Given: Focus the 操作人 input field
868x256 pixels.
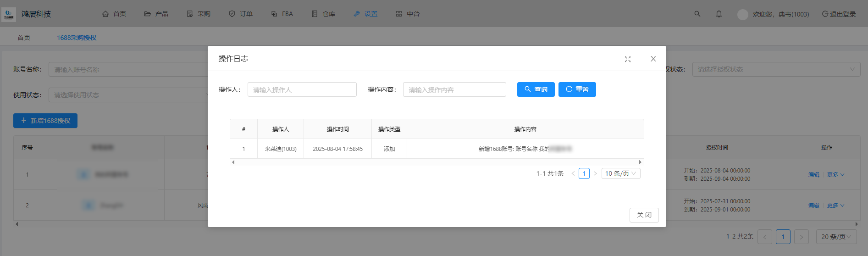Looking at the screenshot, I should (302, 89).
